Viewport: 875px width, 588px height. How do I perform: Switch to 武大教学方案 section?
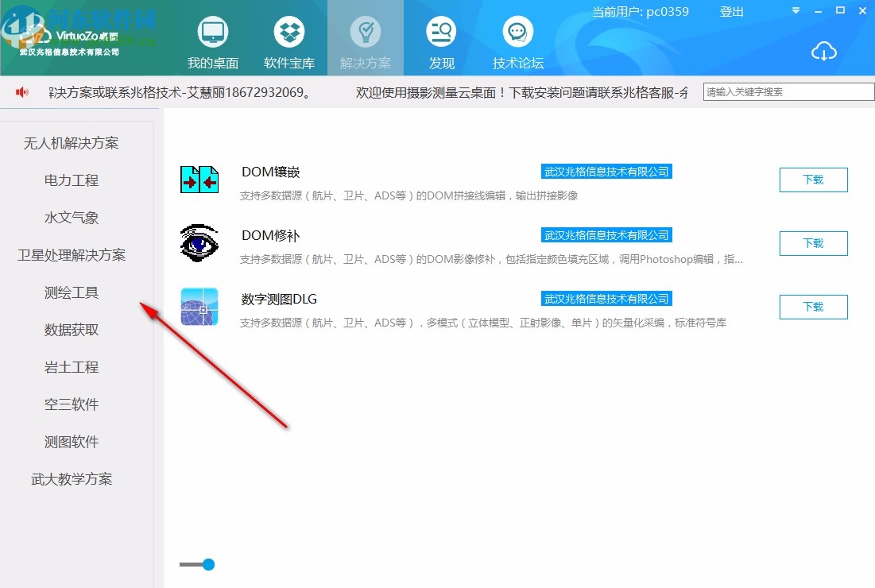pyautogui.click(x=71, y=478)
